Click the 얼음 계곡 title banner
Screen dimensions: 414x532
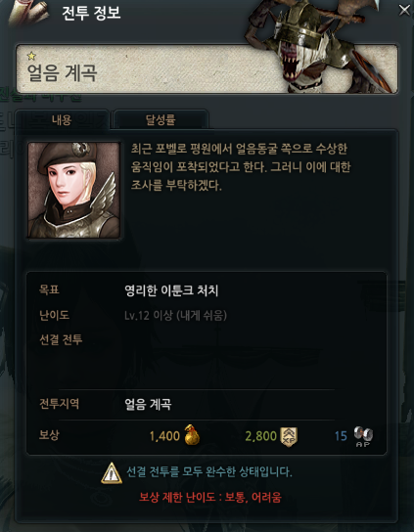pos(207,68)
